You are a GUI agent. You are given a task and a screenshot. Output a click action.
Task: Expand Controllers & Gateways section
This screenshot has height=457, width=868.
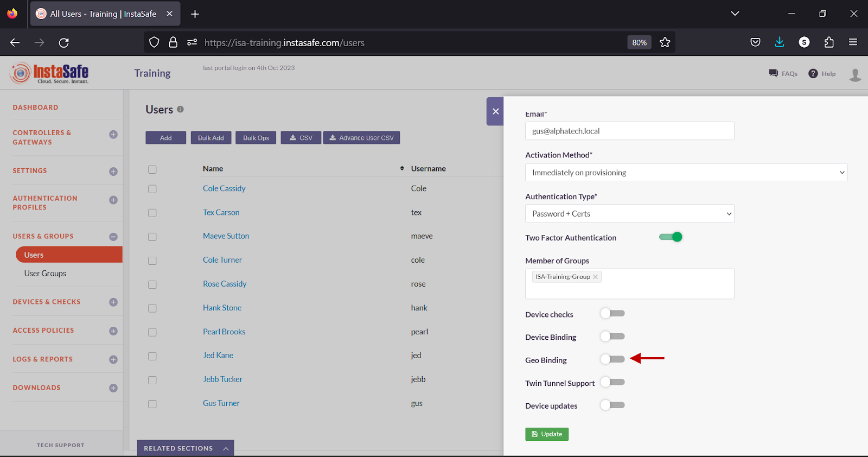pyautogui.click(x=113, y=135)
